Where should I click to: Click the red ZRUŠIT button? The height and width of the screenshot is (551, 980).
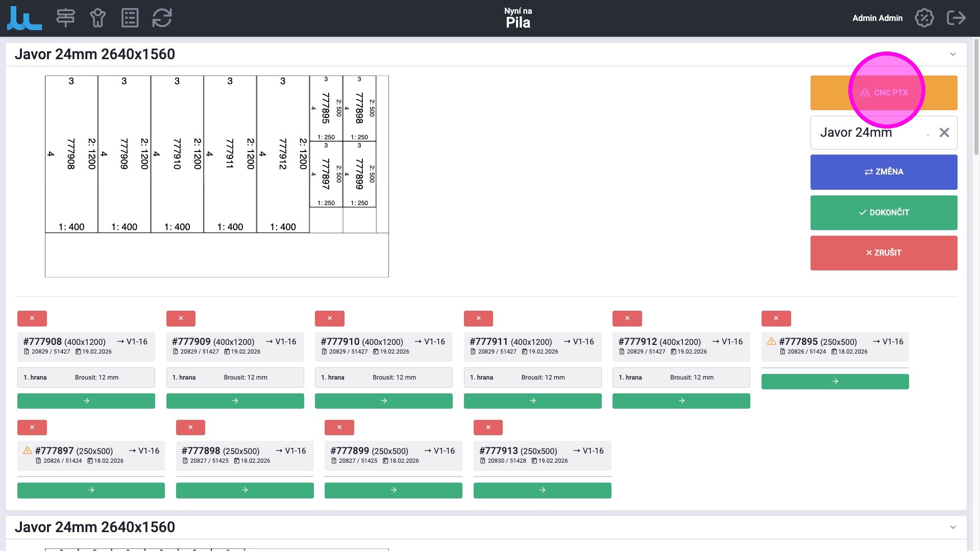coord(884,253)
